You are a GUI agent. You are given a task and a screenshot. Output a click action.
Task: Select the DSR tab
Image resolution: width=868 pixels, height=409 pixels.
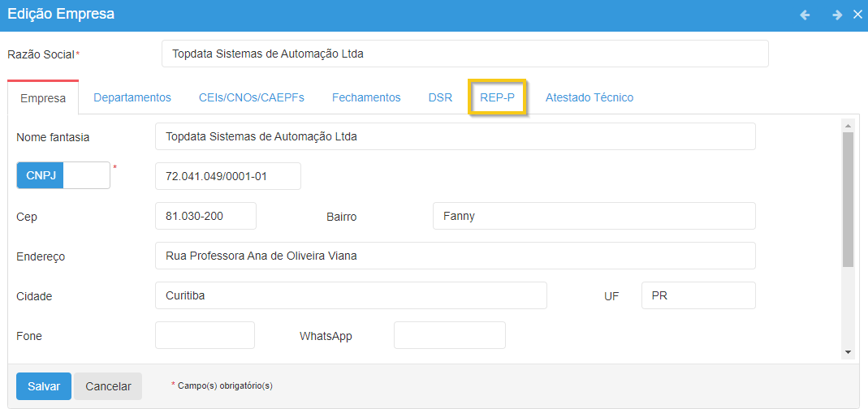click(440, 97)
